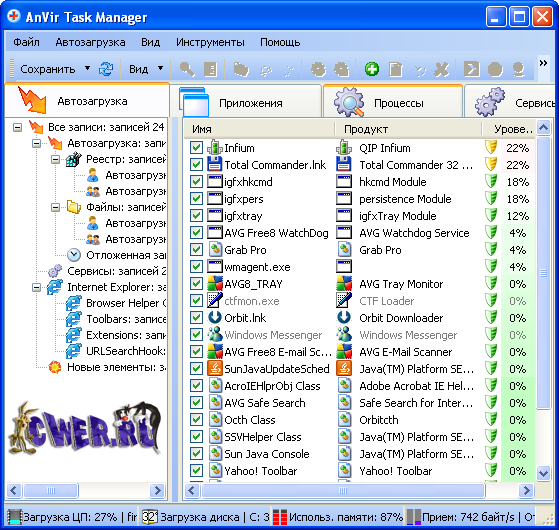559x530 pixels.
Task: Click the refresh icon next to Сохранить
Action: 106,69
